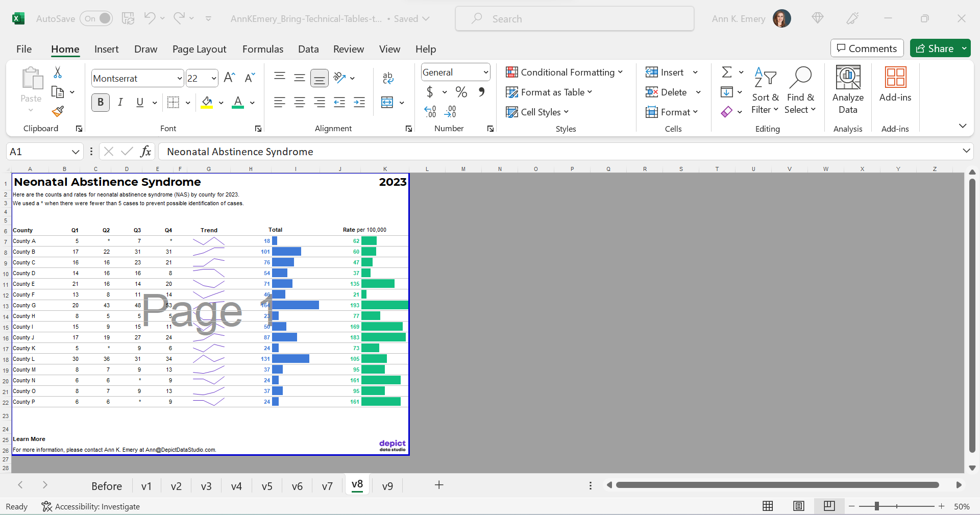
Task: Click the Orientation text-angle icon
Action: 339,78
